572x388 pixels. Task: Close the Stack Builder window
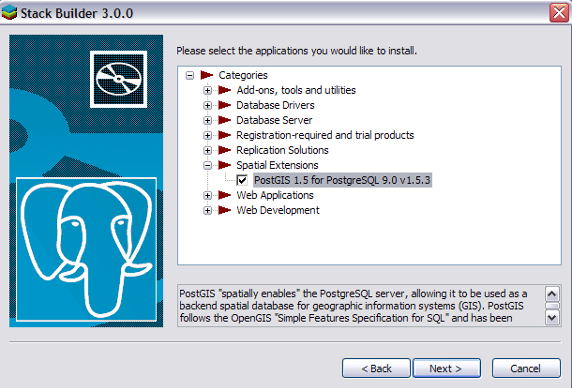pos(559,13)
